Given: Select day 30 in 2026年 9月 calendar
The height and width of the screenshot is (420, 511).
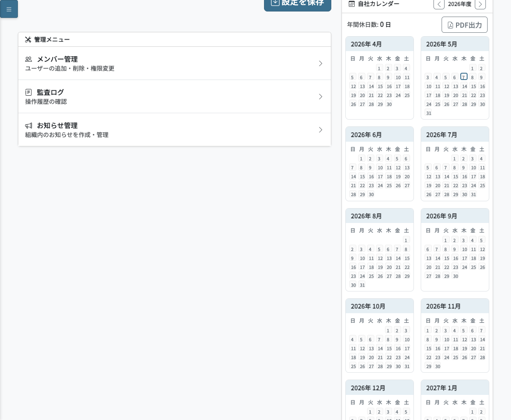Looking at the screenshot, I should (x=456, y=276).
